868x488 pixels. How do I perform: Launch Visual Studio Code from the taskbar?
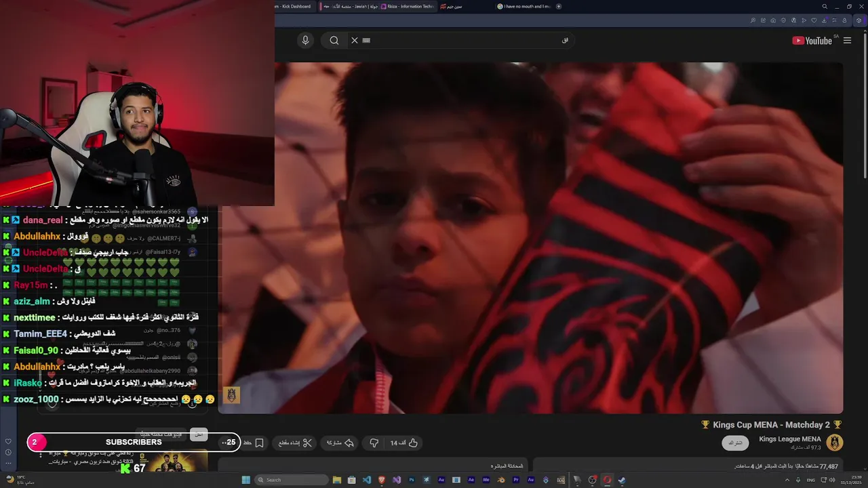pyautogui.click(x=367, y=480)
